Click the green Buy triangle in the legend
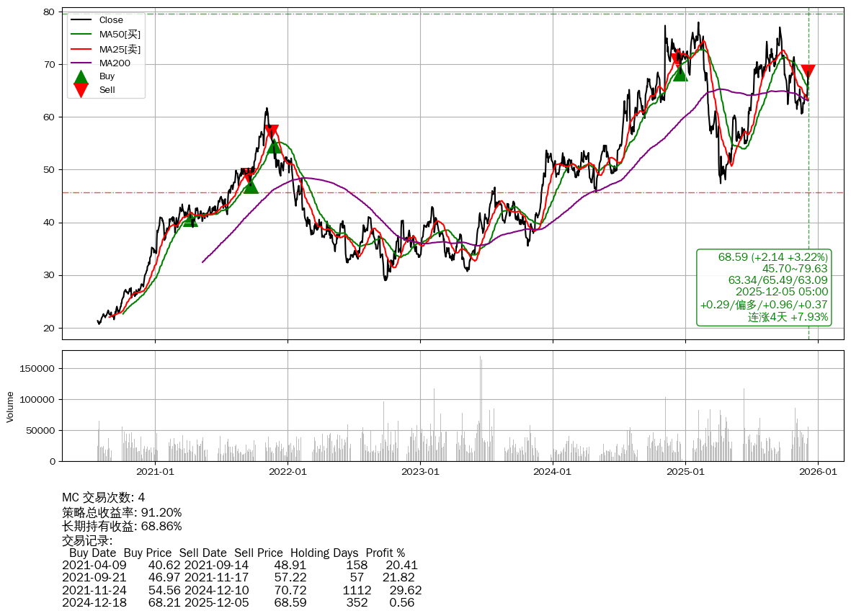This screenshot has height=616, width=851. (x=81, y=76)
